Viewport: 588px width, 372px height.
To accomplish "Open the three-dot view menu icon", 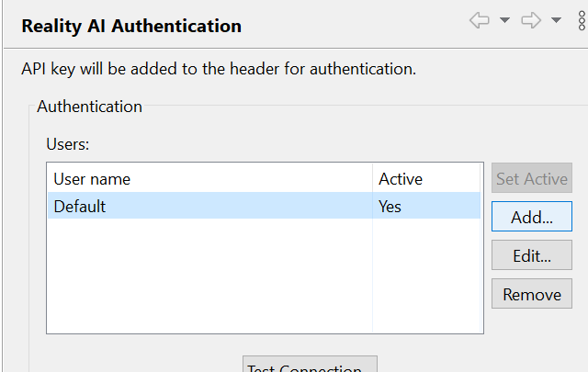I will [582, 21].
